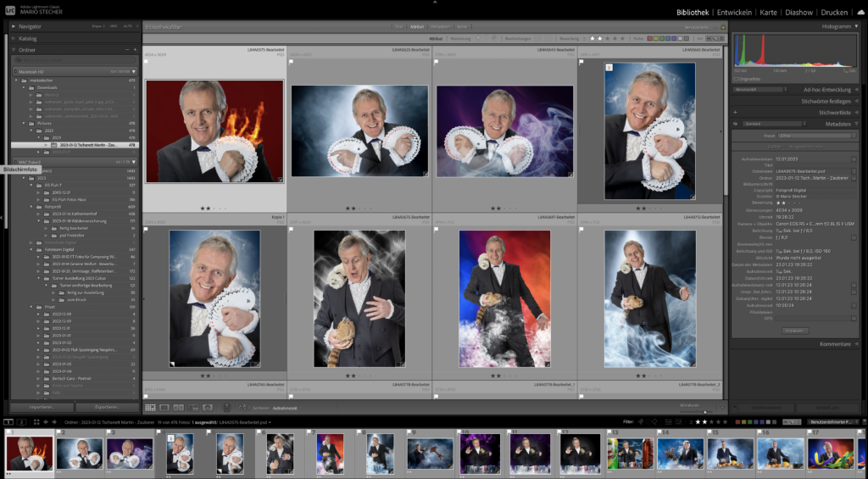Select filmstrip thumbnail number 13
Image resolution: width=868 pixels, height=479 pixels.
pyautogui.click(x=630, y=454)
